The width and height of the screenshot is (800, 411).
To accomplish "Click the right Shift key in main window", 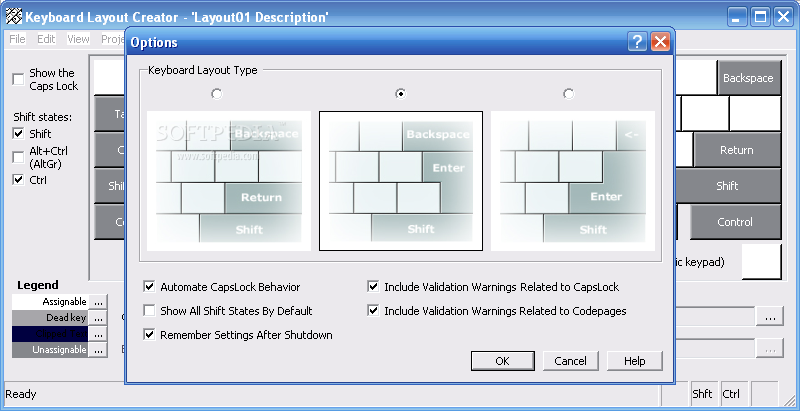I will pyautogui.click(x=728, y=186).
